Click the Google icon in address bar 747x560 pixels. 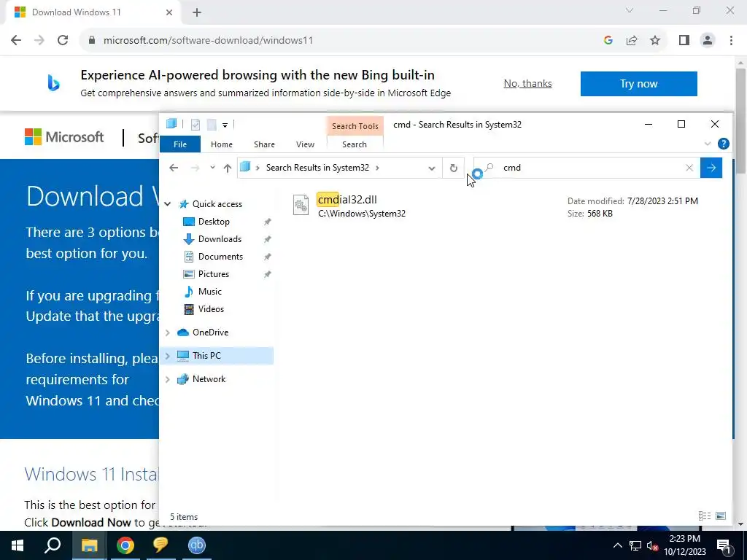(x=608, y=41)
